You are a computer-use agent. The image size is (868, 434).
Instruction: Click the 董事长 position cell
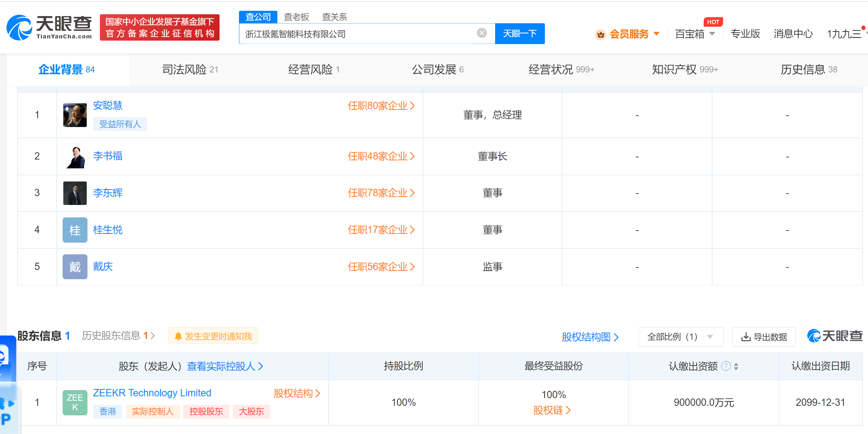point(493,156)
